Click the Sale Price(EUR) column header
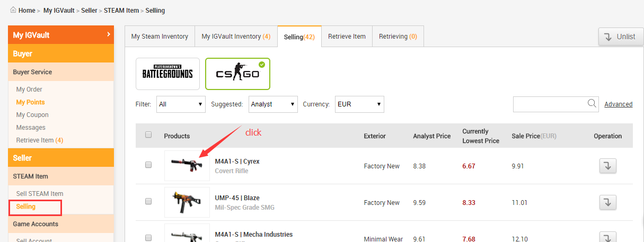644x242 pixels. click(534, 136)
